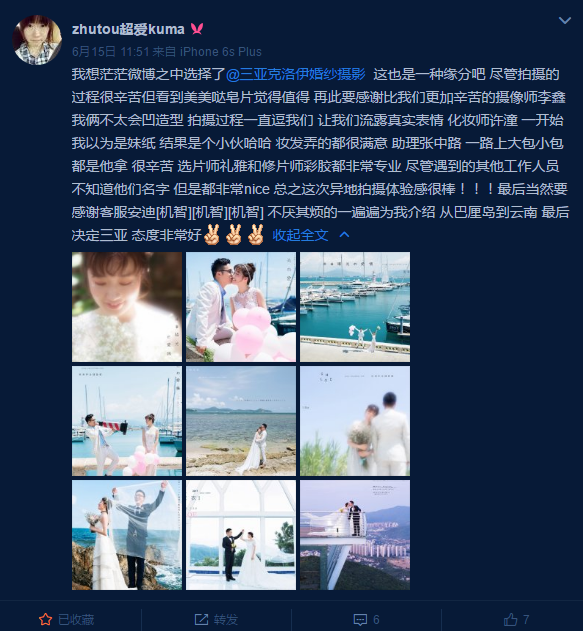
Task: Open the couple with megaphone photo
Action: click(x=127, y=421)
